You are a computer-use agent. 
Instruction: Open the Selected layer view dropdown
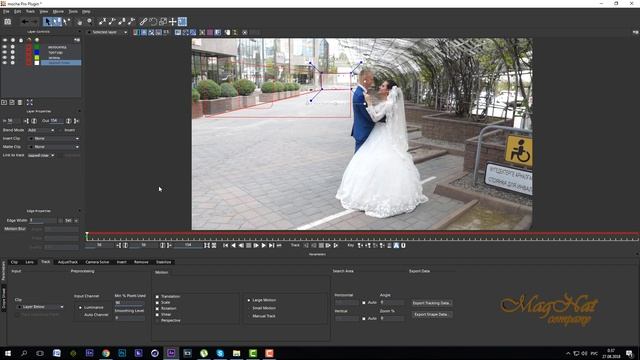click(108, 32)
